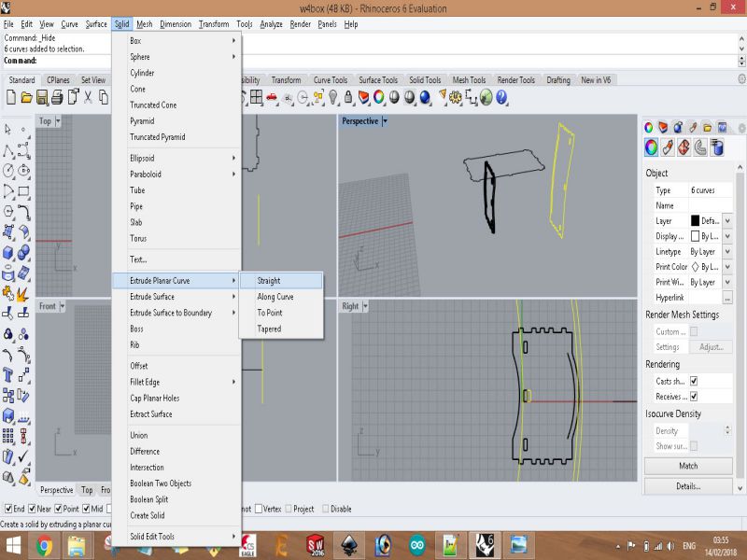Click the Print icon in the Standard toolbar
Image resolution: width=747 pixels, height=560 pixels.
pos(58,97)
